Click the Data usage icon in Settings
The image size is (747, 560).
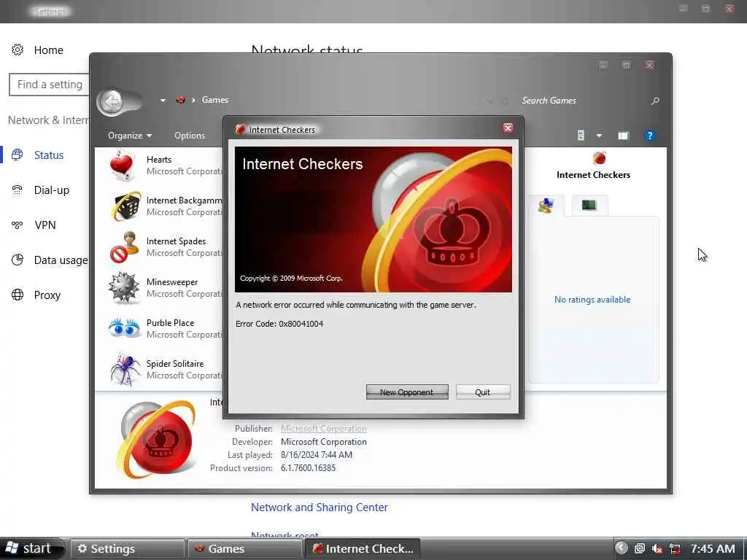pos(18,260)
